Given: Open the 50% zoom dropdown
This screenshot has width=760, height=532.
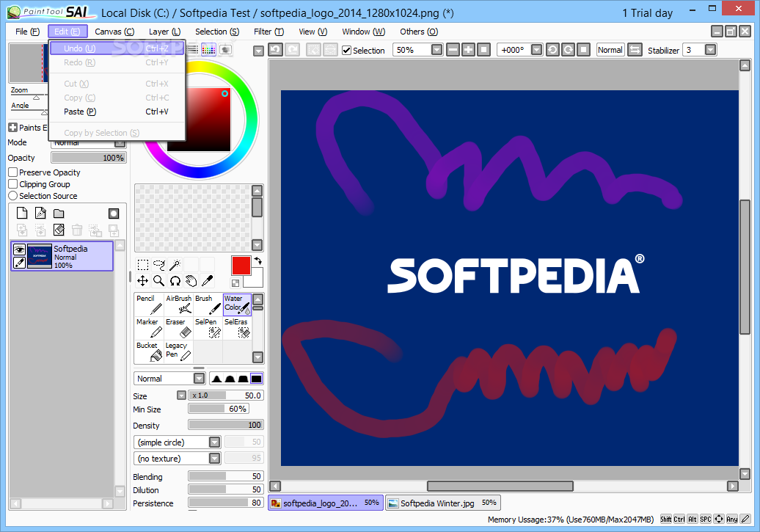Looking at the screenshot, I should point(436,50).
